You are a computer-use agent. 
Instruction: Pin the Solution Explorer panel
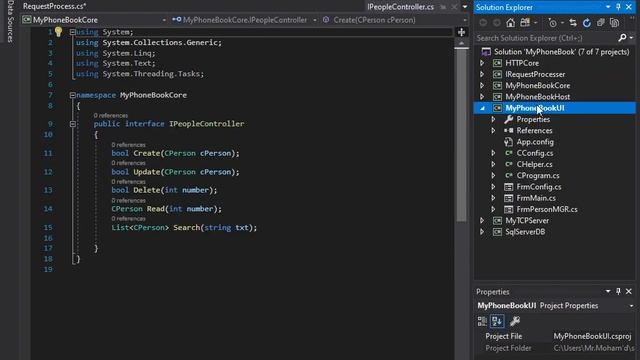[x=618, y=7]
